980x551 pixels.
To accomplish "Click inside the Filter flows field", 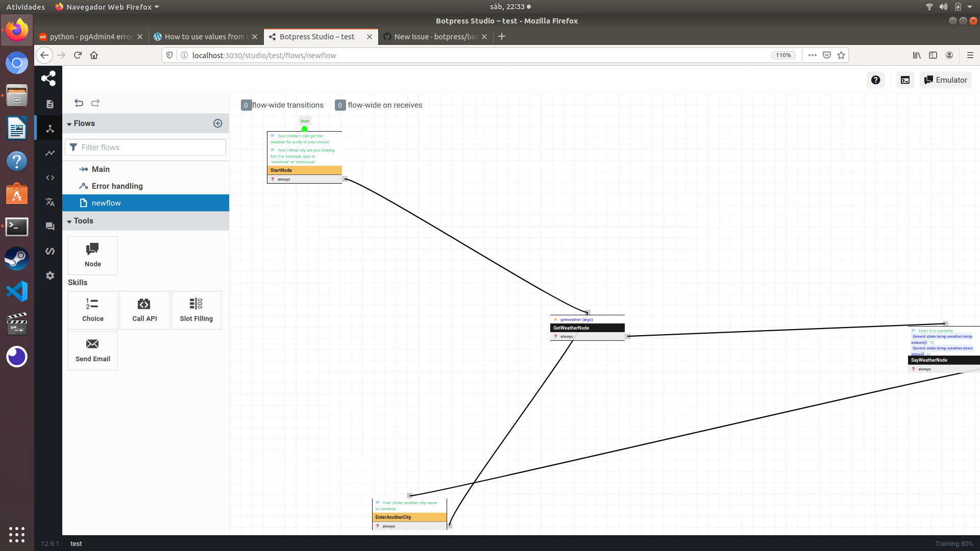I will (x=145, y=147).
